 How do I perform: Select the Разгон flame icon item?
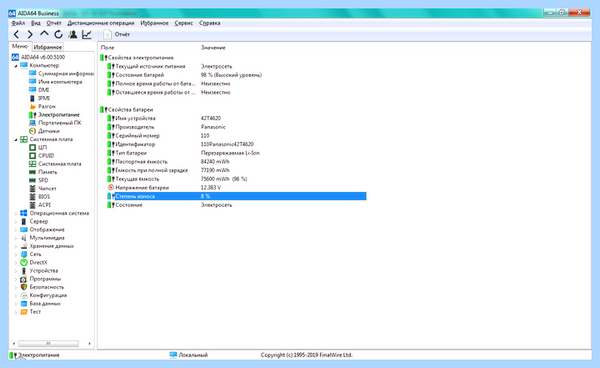coord(42,106)
